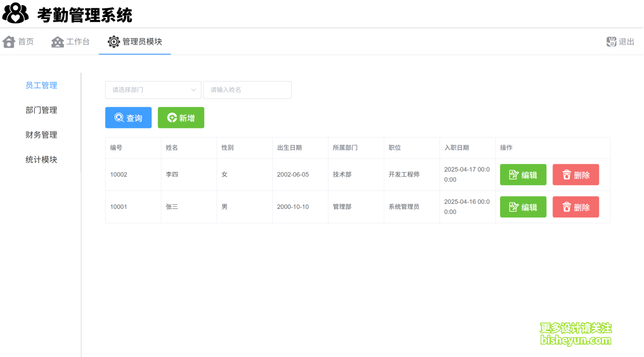Screen dimensions: 644x357
Task: Click the trash icon for 张三
Action: pos(567,207)
